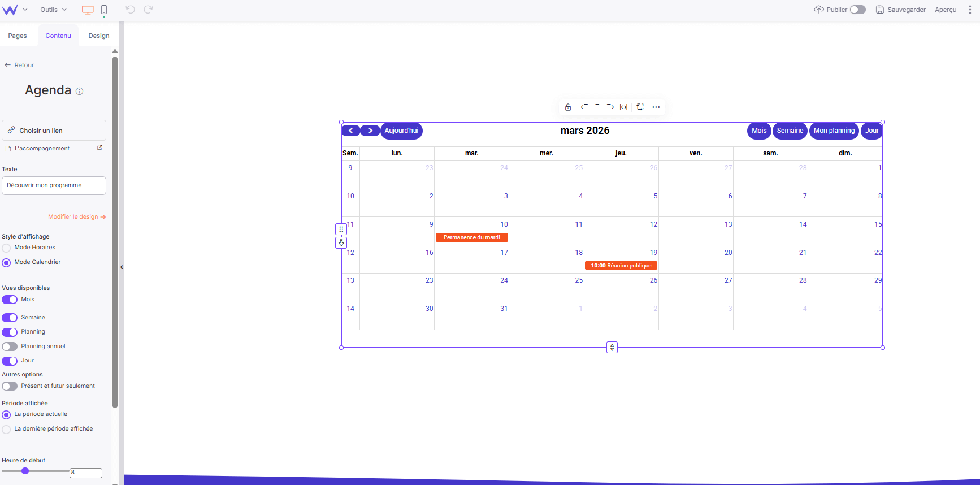Image resolution: width=980 pixels, height=485 pixels.
Task: Adjust the Heure de début slider handle
Action: tap(25, 471)
